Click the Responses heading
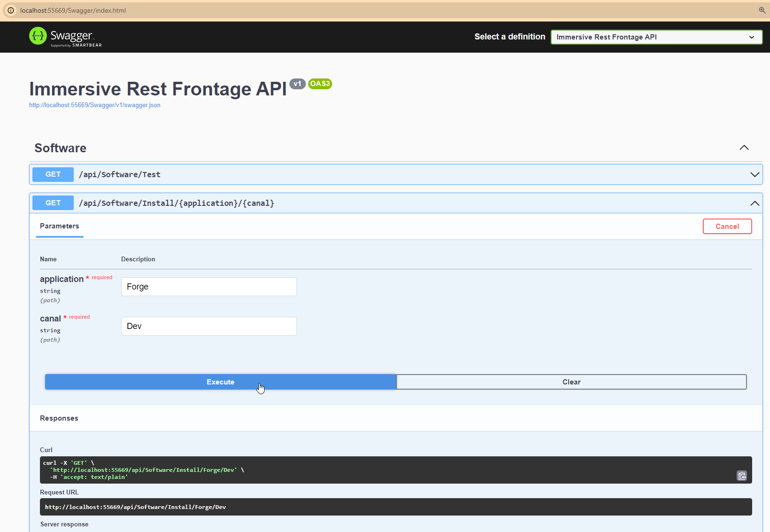 pos(59,418)
